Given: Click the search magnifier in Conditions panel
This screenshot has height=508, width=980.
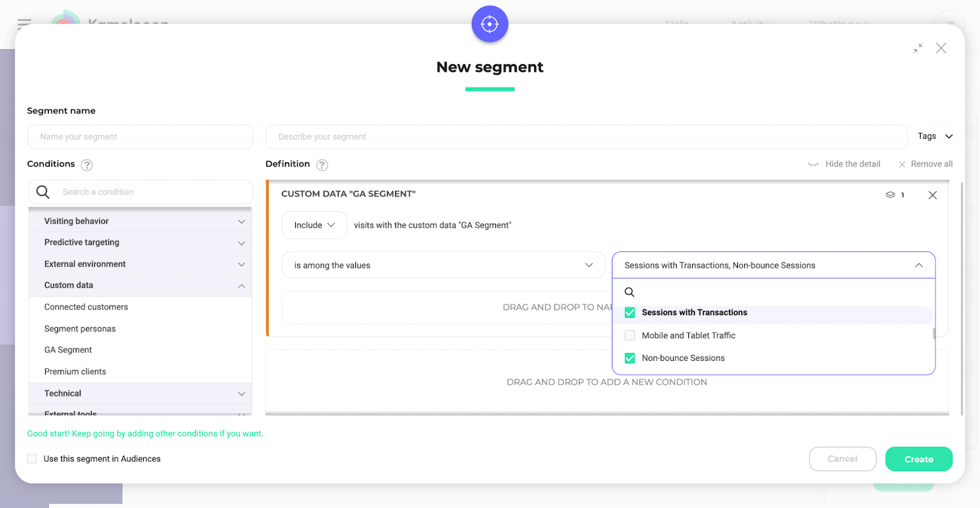Looking at the screenshot, I should pyautogui.click(x=43, y=192).
